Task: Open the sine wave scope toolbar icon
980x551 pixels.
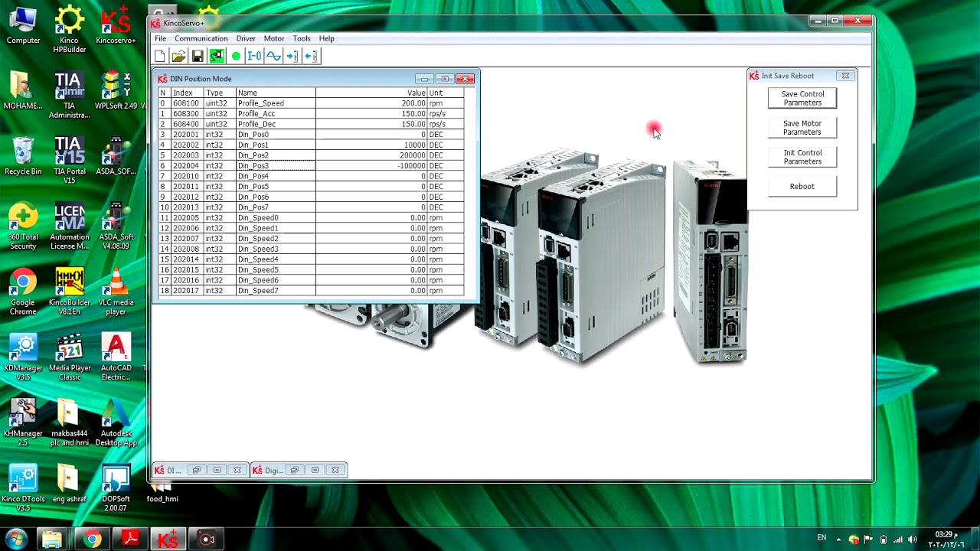Action: tap(273, 56)
